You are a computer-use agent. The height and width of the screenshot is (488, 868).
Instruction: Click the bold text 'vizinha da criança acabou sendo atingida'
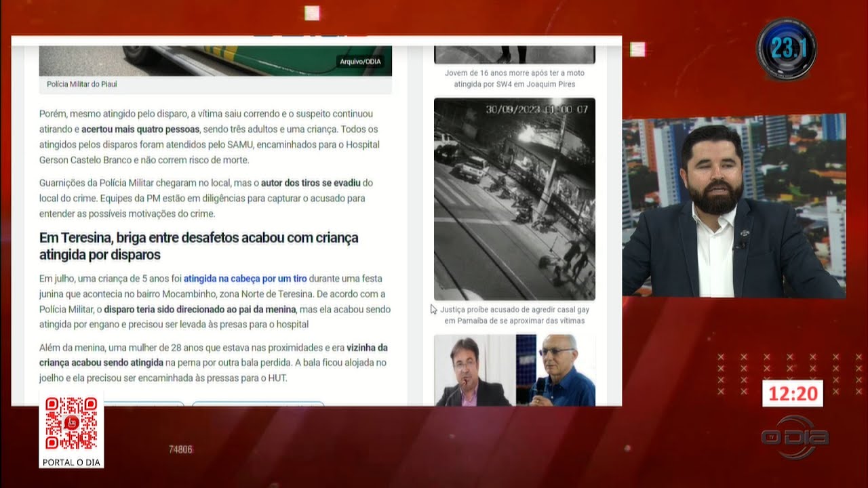tap(214, 355)
